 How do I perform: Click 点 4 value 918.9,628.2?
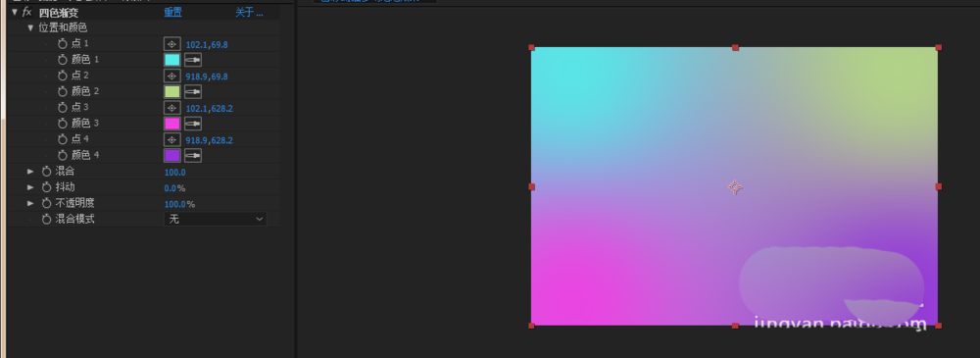point(210,141)
